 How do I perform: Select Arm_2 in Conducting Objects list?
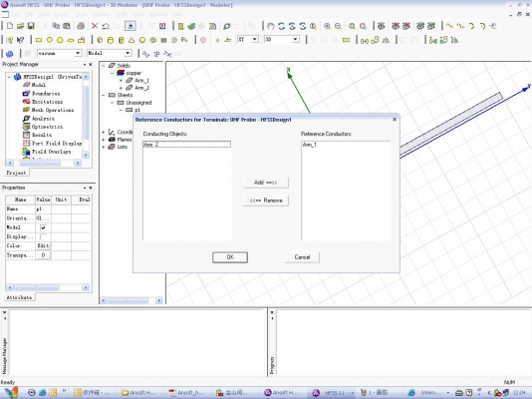coord(186,145)
